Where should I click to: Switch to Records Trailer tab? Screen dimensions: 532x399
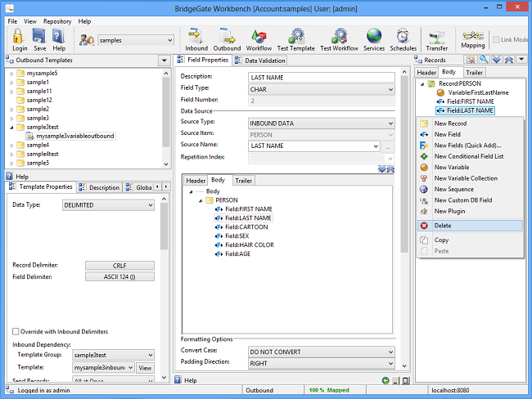tap(474, 73)
